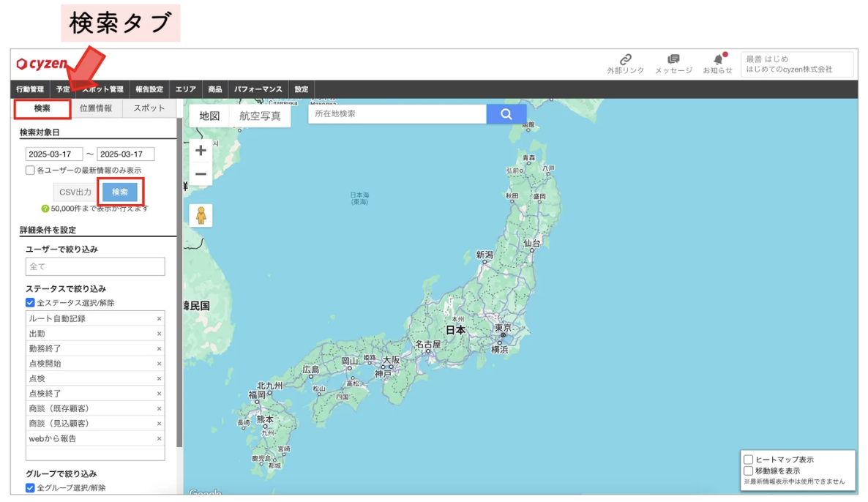The image size is (868, 502).
Task: Remove ルート自動記録 status tag
Action: pos(160,319)
